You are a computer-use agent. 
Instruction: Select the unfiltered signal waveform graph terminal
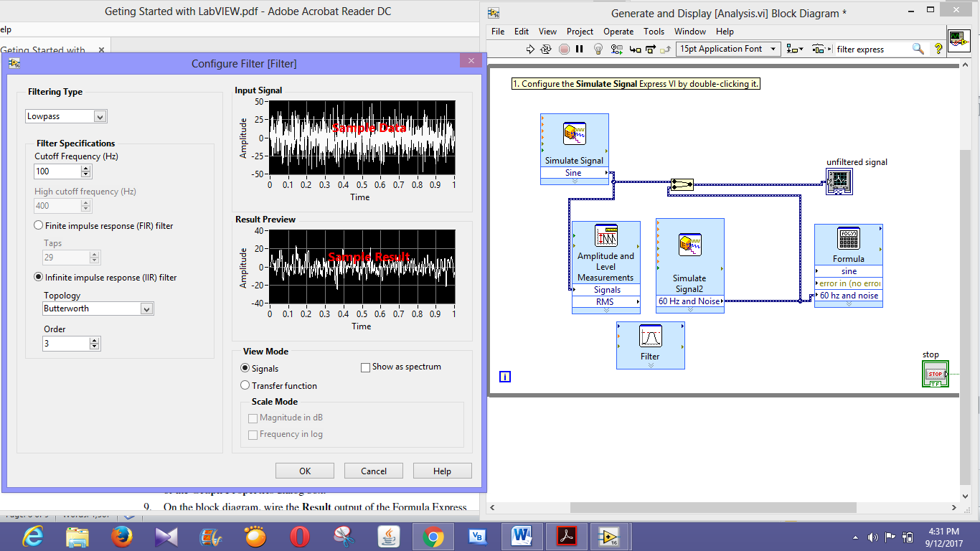click(x=839, y=182)
